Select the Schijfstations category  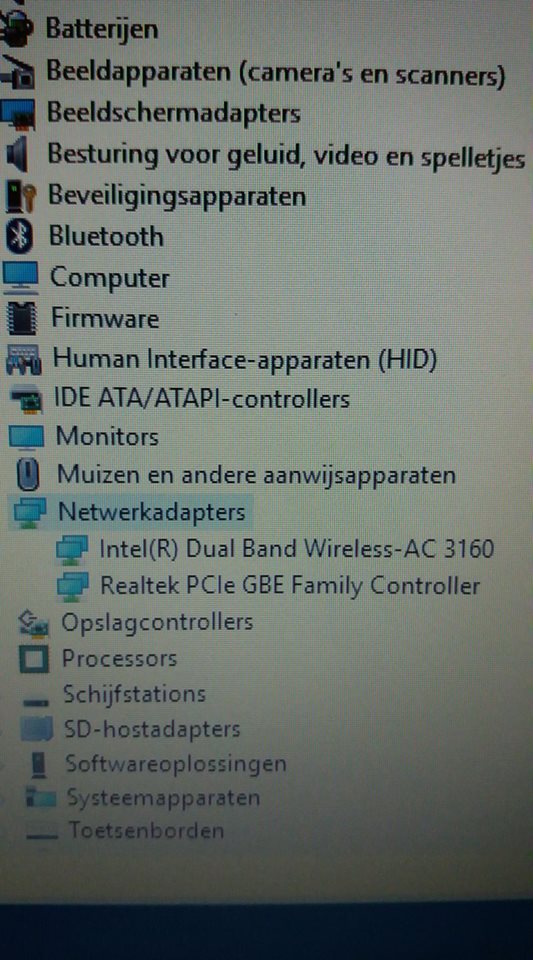point(134,694)
